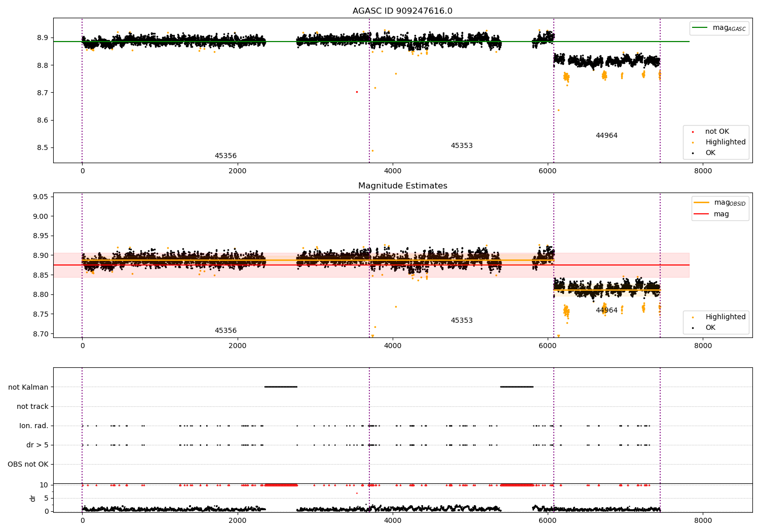
Task: Click the orange outlier point near 8.5 in top plot
Action: point(372,150)
